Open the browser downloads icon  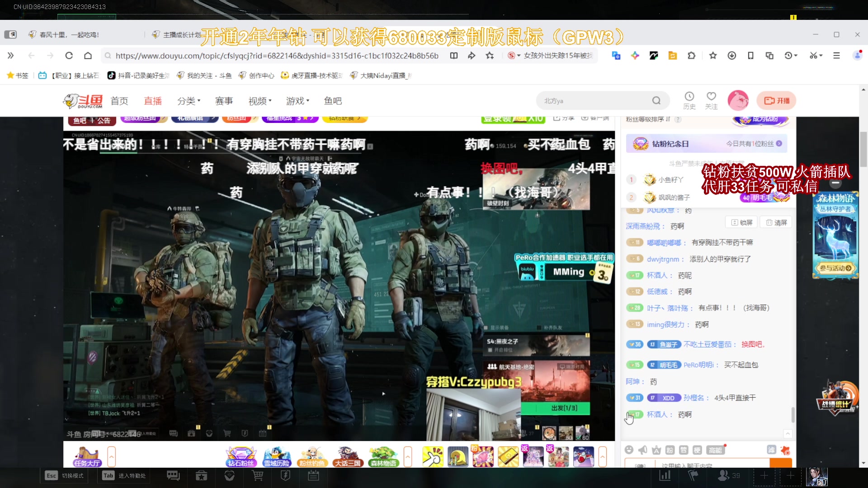click(731, 56)
